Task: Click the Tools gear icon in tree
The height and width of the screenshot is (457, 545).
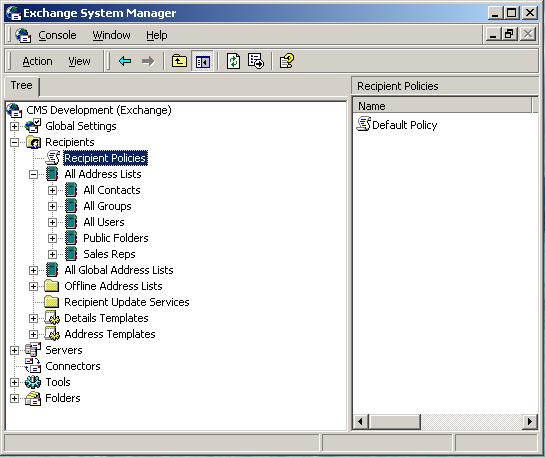Action: pyautogui.click(x=33, y=382)
